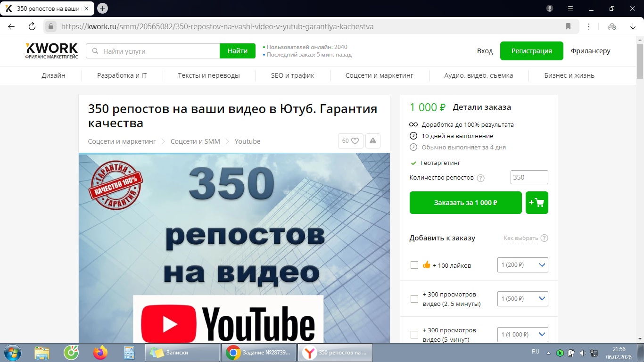Tick + 300 просмотров (5 минут) checkbox
Screen dimensions: 644x362
pos(414,335)
